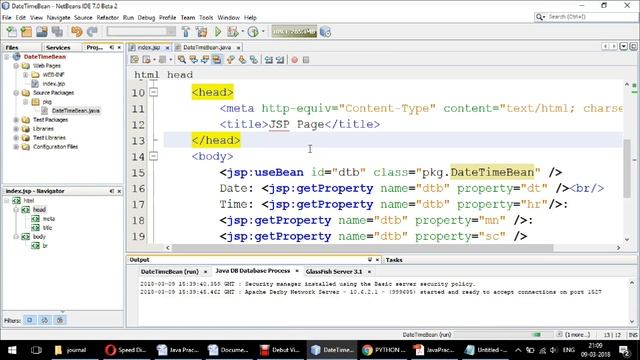Viewport: 640px width, 360px height.
Task: Click the Toggle Bookmark editor icon
Action: [254, 60]
